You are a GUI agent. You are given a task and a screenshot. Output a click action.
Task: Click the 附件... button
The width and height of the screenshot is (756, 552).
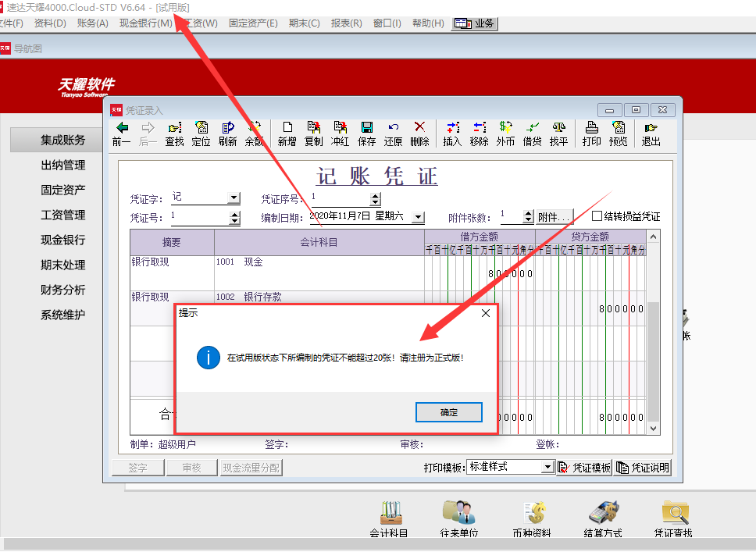click(x=555, y=217)
